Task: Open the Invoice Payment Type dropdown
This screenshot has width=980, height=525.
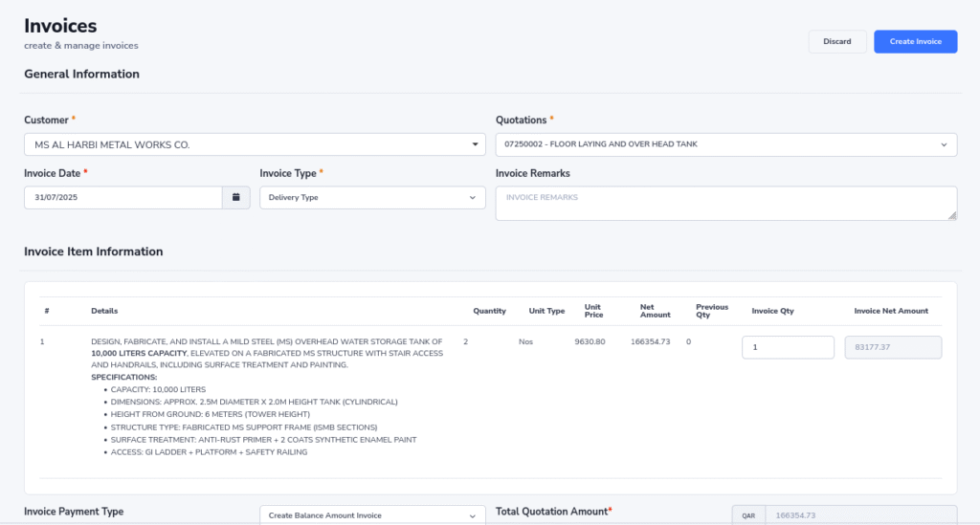Action: click(x=372, y=515)
